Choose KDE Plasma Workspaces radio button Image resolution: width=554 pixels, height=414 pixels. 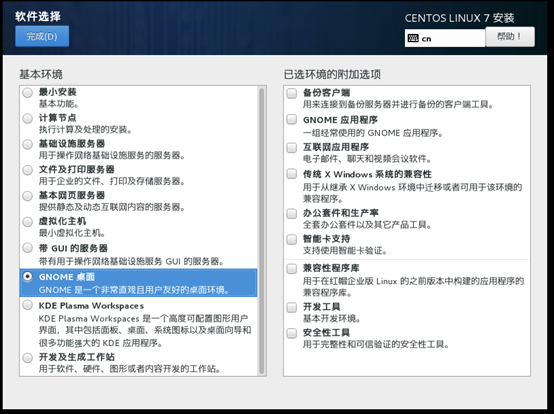point(28,305)
